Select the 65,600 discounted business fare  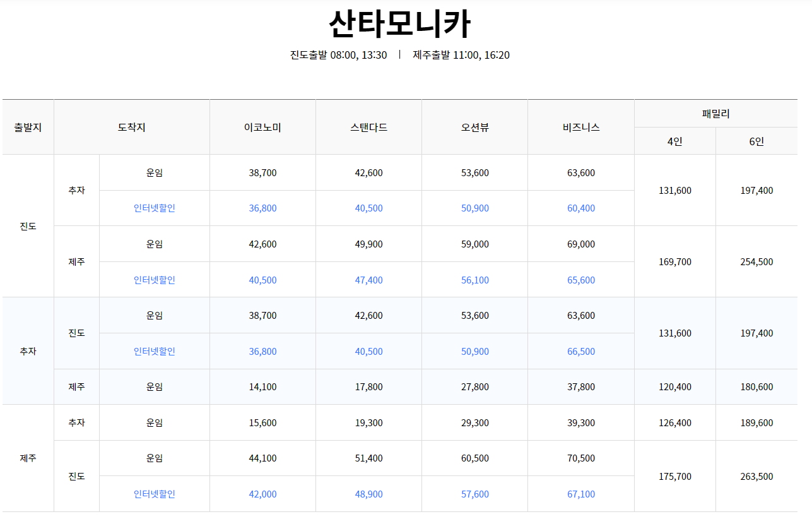581,280
